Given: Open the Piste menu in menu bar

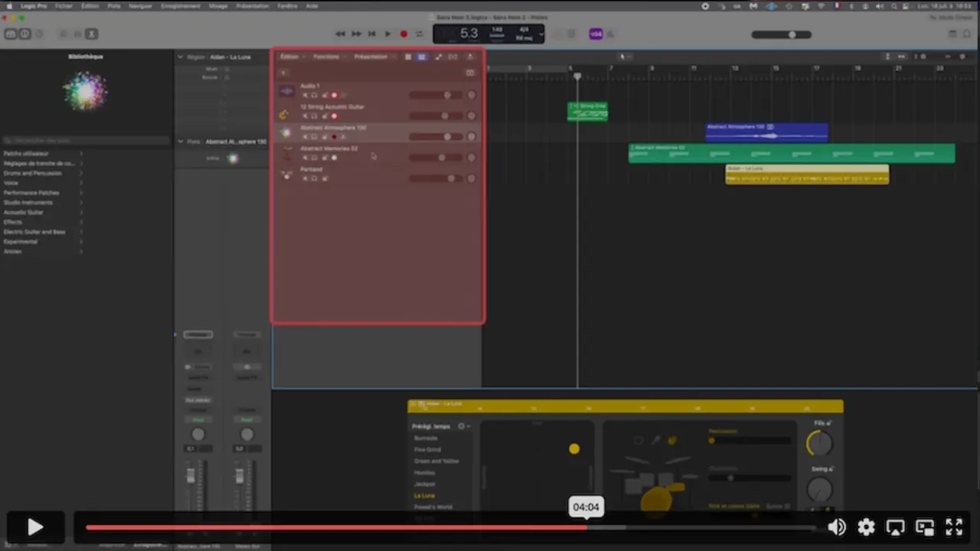Looking at the screenshot, I should (113, 5).
